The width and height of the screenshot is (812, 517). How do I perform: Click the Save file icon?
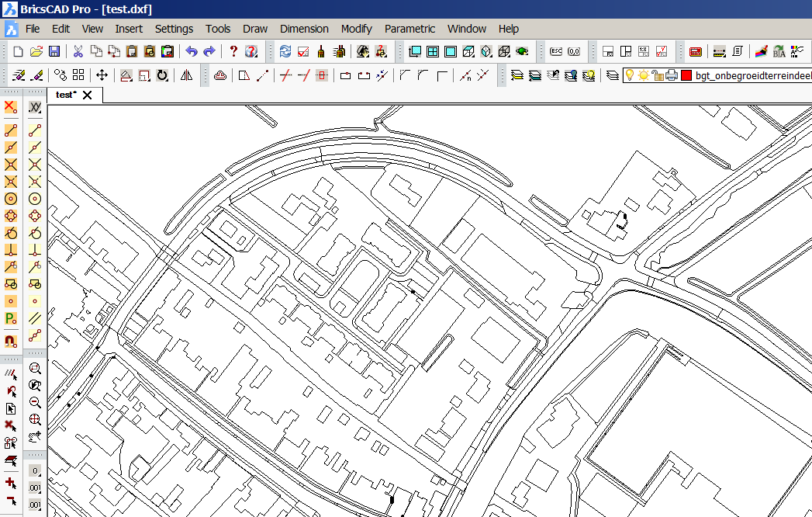(x=54, y=52)
